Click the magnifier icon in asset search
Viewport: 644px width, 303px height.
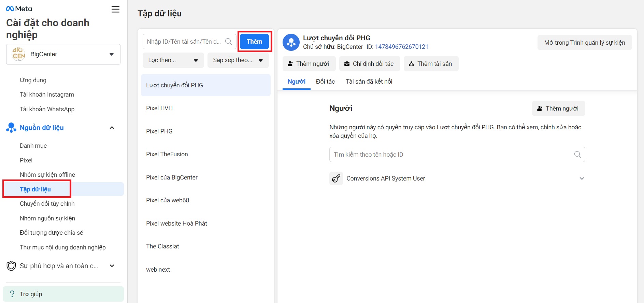pos(229,42)
